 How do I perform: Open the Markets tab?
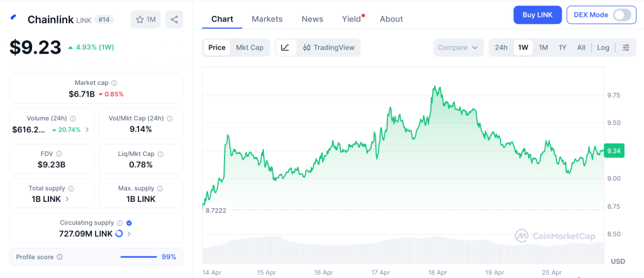[267, 19]
